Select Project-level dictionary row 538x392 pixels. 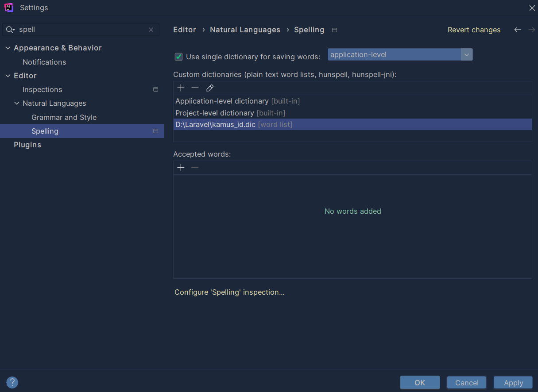(x=352, y=113)
